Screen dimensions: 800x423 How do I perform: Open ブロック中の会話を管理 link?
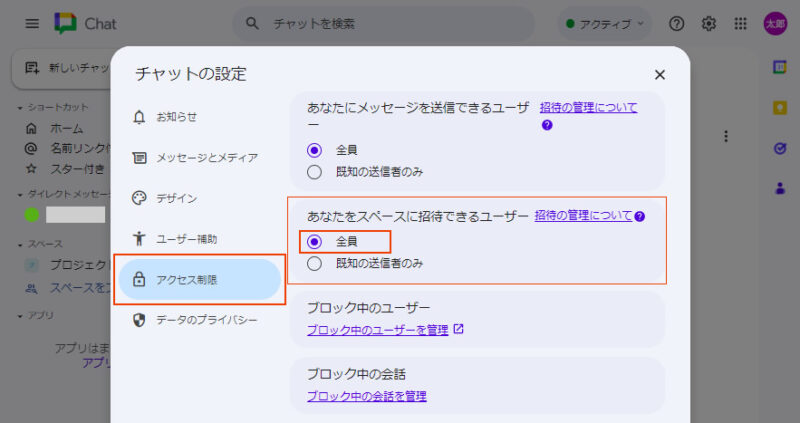[366, 396]
